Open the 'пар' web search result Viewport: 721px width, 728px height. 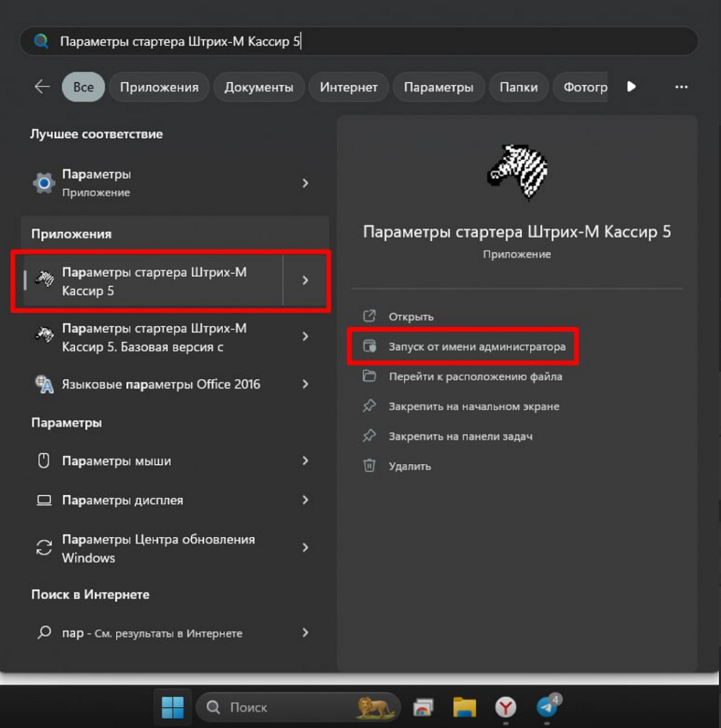pyautogui.click(x=174, y=632)
